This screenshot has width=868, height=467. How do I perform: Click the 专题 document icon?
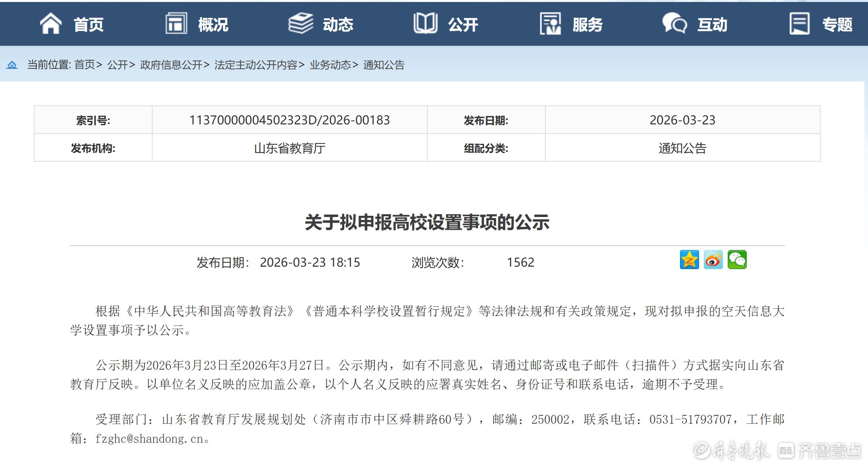coord(799,23)
